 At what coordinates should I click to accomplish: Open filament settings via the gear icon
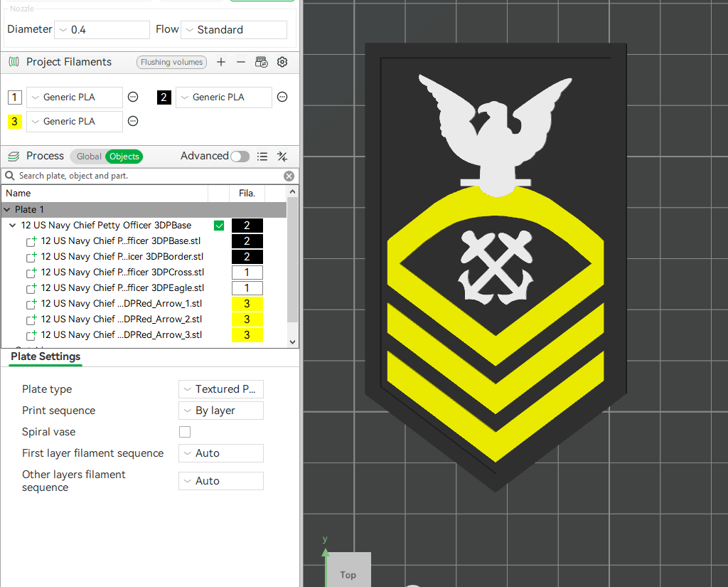coord(282,62)
